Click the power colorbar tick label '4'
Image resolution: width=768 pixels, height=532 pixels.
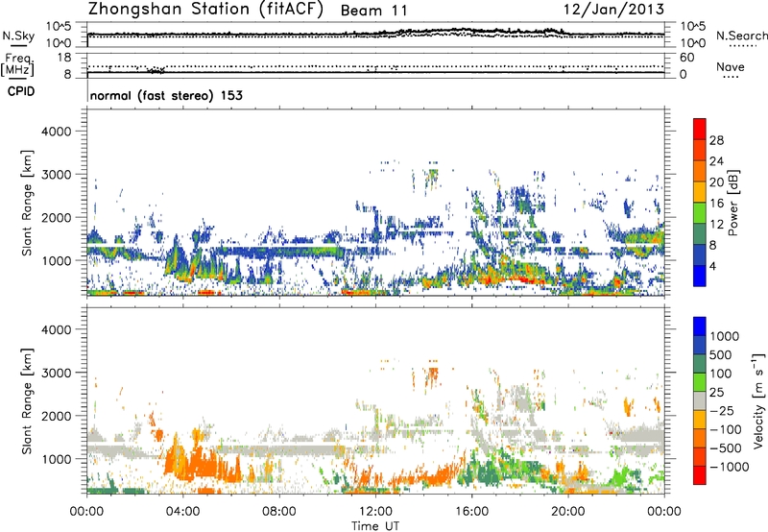click(713, 266)
